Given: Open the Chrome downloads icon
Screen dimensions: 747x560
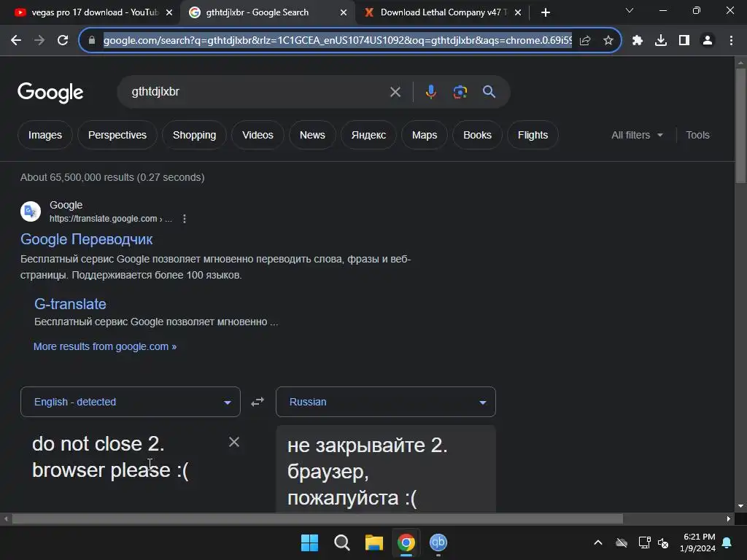Looking at the screenshot, I should pos(661,41).
